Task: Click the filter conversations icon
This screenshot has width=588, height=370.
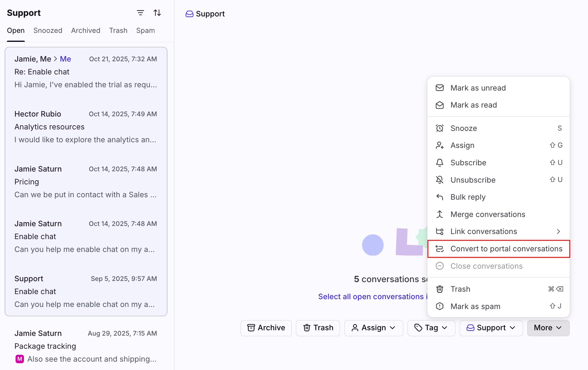Action: [x=140, y=13]
